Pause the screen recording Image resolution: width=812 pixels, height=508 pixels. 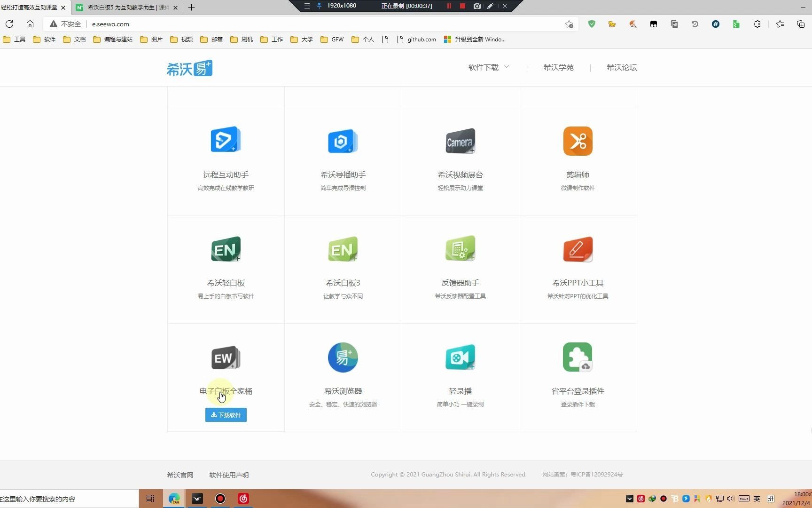coord(449,6)
